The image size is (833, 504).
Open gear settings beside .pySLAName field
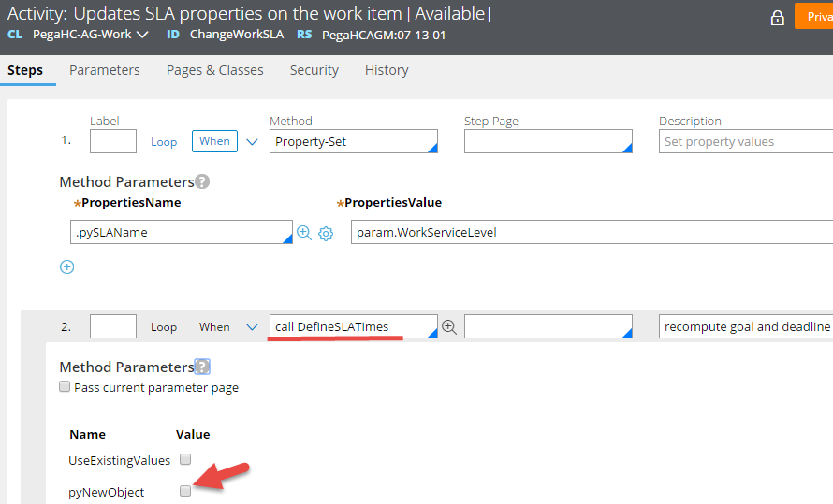tap(326, 233)
